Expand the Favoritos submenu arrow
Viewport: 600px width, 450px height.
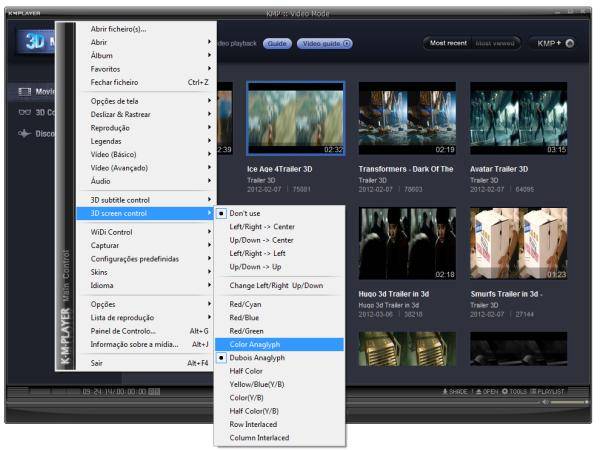209,68
